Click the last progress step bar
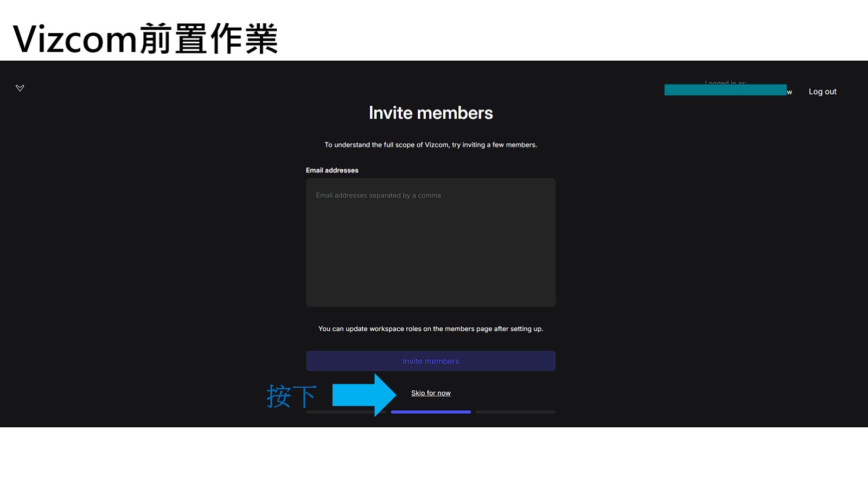 click(515, 412)
